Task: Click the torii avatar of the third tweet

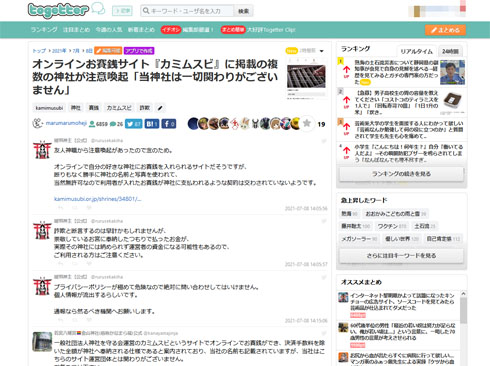Action: click(42, 286)
